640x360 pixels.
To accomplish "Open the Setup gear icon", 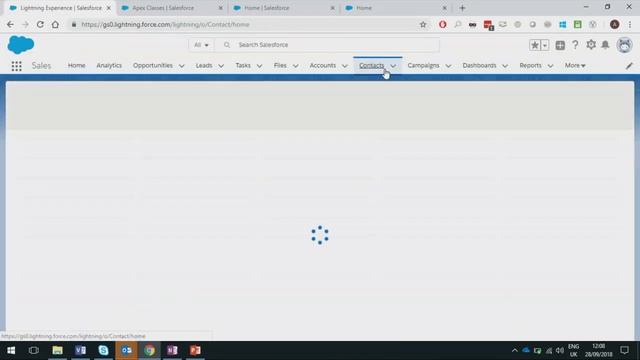I will click(x=591, y=44).
